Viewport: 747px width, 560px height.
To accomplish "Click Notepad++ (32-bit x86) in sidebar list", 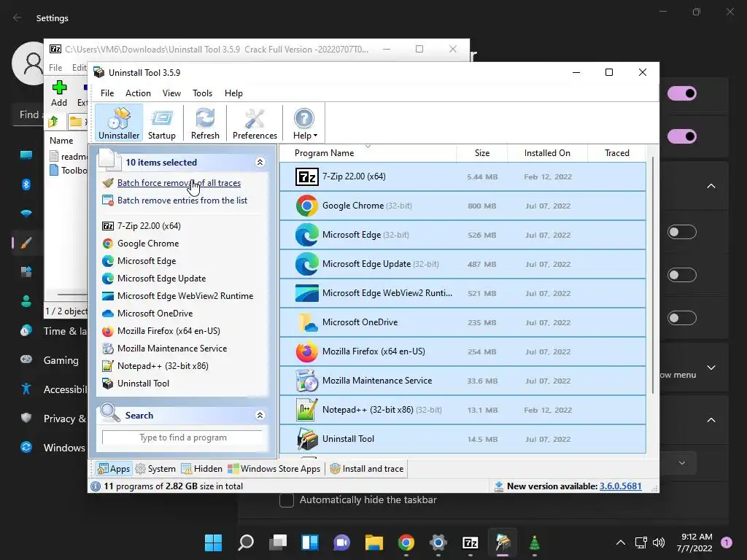I will [x=163, y=366].
